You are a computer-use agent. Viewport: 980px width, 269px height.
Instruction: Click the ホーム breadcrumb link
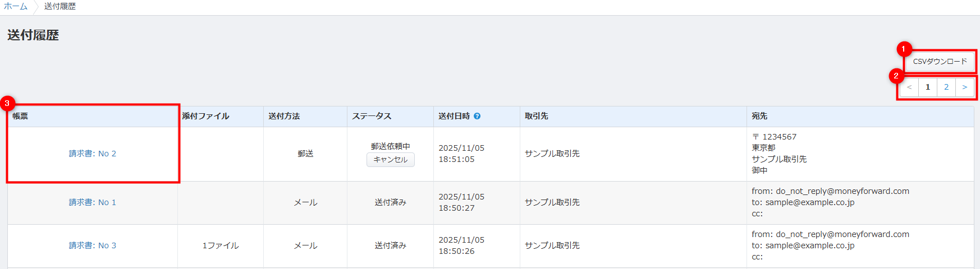pos(16,6)
